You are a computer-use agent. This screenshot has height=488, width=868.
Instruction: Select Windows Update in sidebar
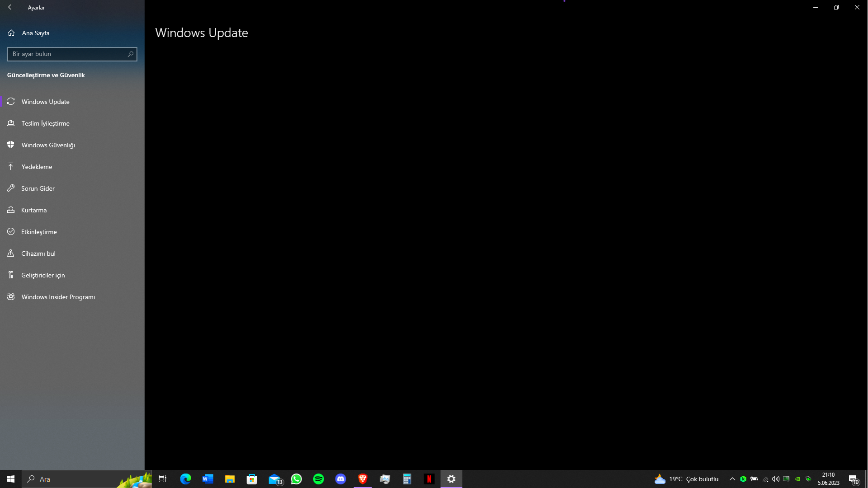click(x=45, y=102)
